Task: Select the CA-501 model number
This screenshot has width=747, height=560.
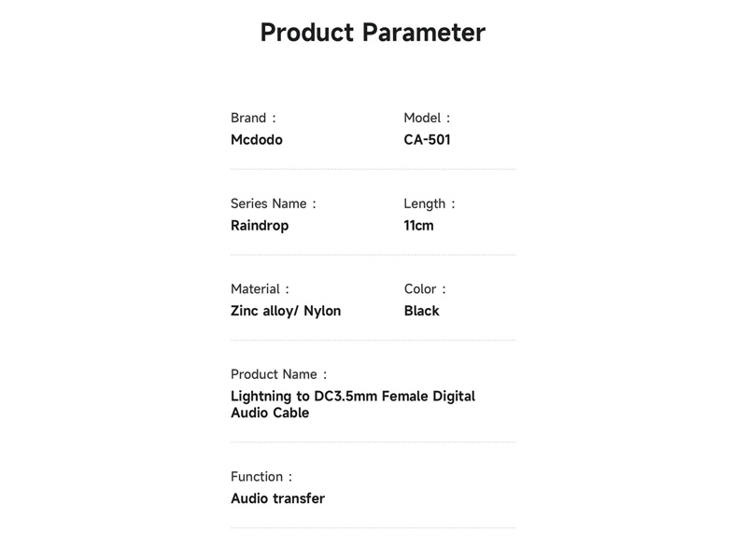Action: [x=428, y=140]
